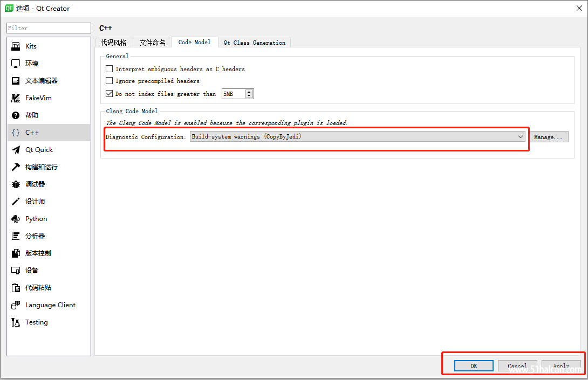Screen dimensions: 588x380
Task: Open the Python logo icon
Action: click(16, 219)
